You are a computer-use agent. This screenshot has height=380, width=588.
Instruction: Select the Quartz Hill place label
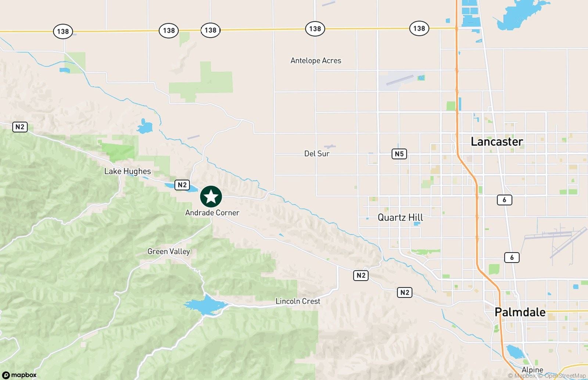coord(400,217)
